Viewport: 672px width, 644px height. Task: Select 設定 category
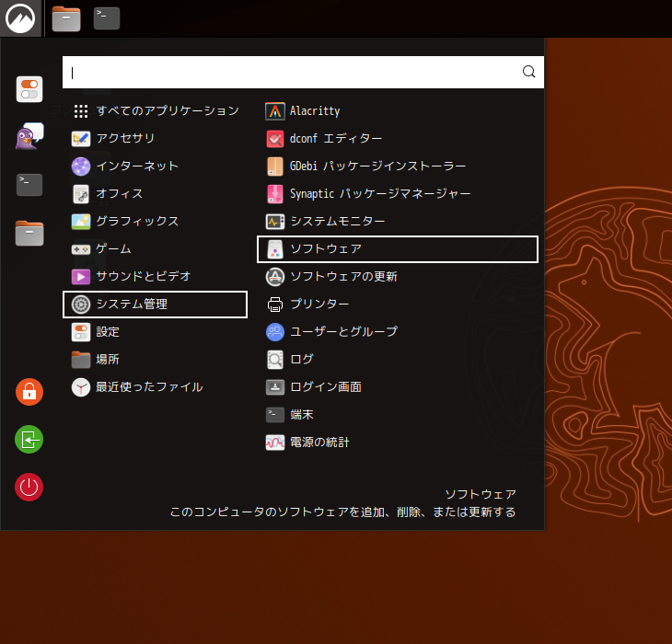click(156, 332)
